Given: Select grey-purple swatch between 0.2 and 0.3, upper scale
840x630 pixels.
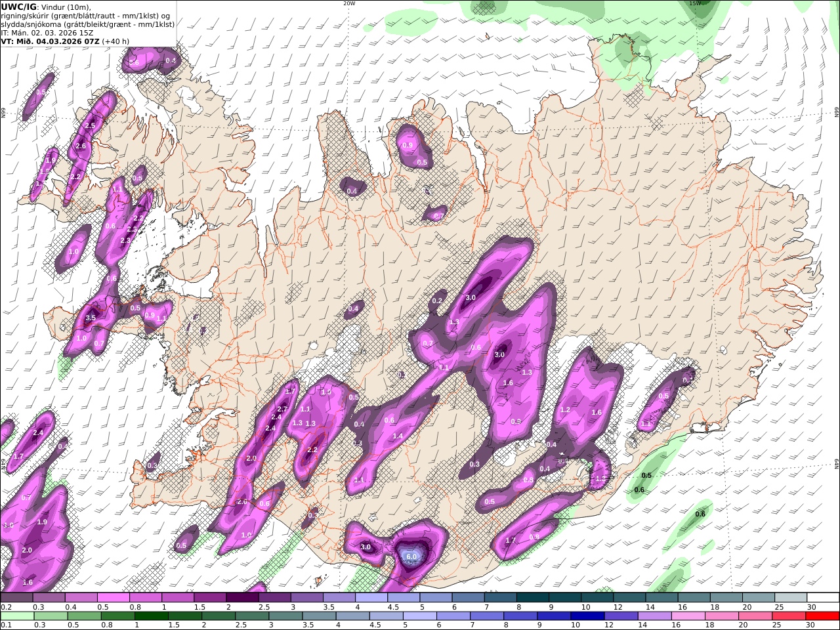Looking at the screenshot, I should (x=16, y=598).
